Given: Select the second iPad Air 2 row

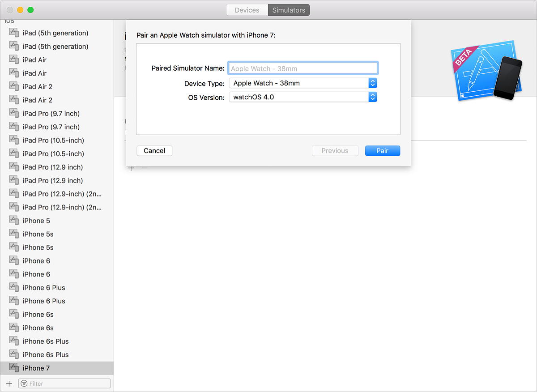Looking at the screenshot, I should click(x=57, y=100).
